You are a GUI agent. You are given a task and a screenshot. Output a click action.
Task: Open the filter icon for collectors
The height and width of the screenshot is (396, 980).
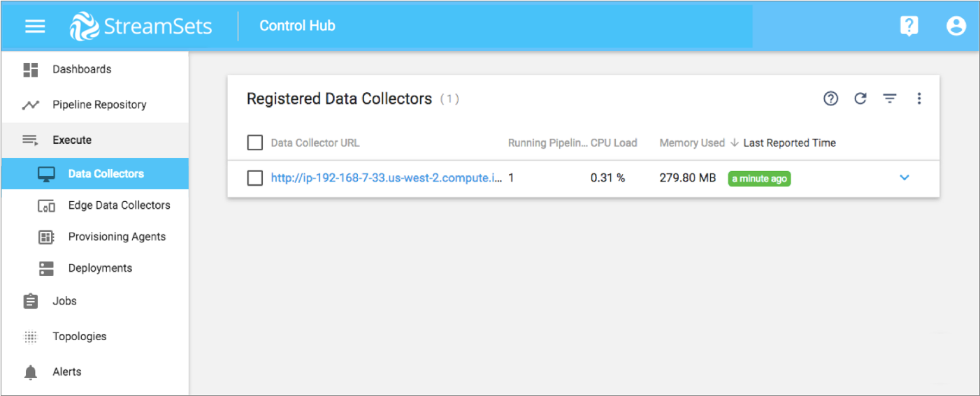[890, 99]
